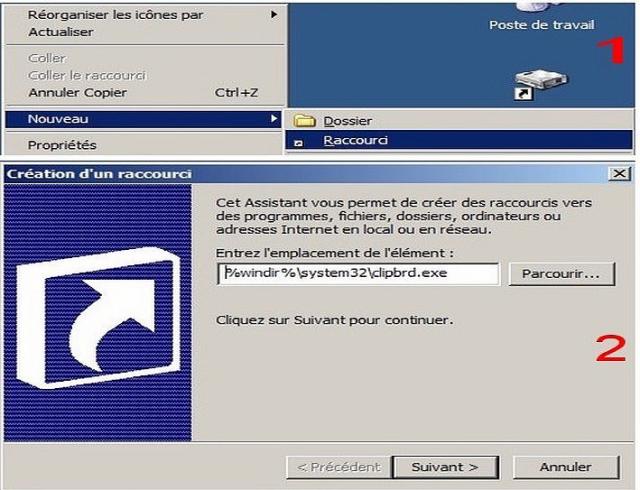
Task: Select the greyed Coller entry
Action: [x=144, y=58]
